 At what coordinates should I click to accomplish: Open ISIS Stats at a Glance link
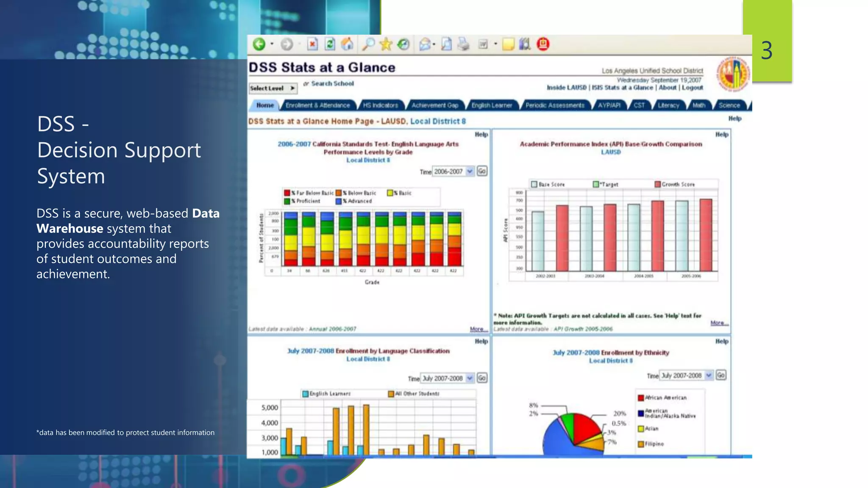pyautogui.click(x=622, y=87)
